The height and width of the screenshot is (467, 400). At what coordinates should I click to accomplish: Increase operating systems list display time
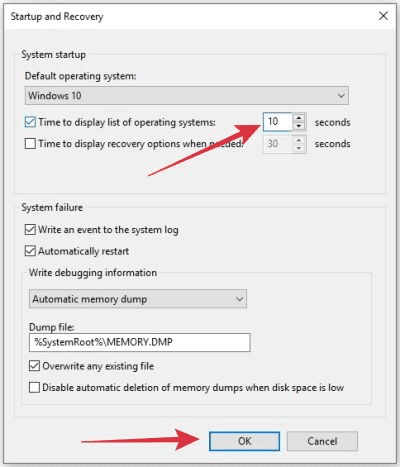(x=299, y=118)
